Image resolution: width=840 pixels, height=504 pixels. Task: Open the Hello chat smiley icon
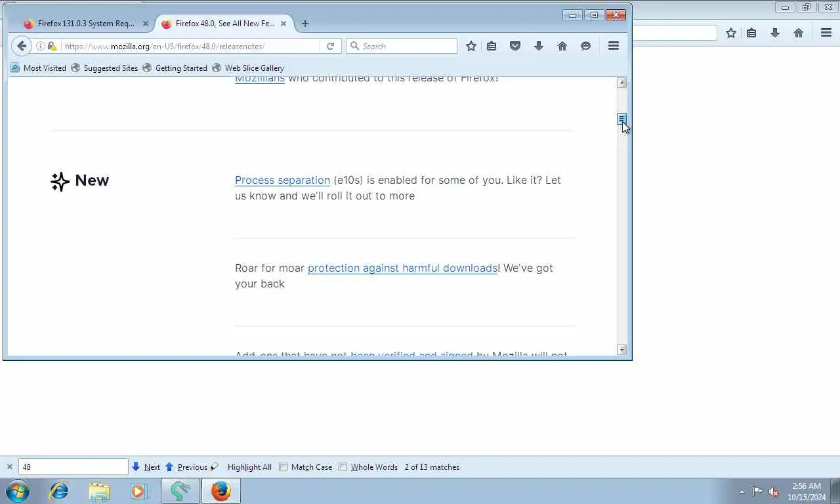(586, 46)
